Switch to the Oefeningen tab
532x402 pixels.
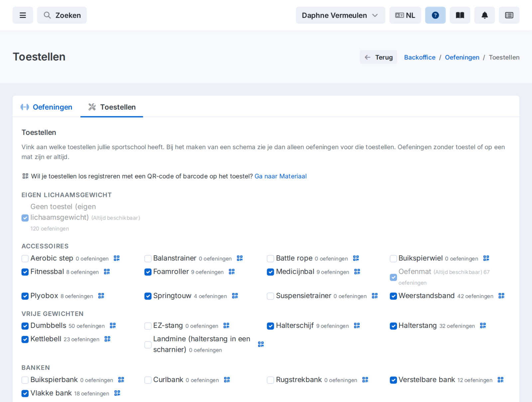pyautogui.click(x=47, y=107)
